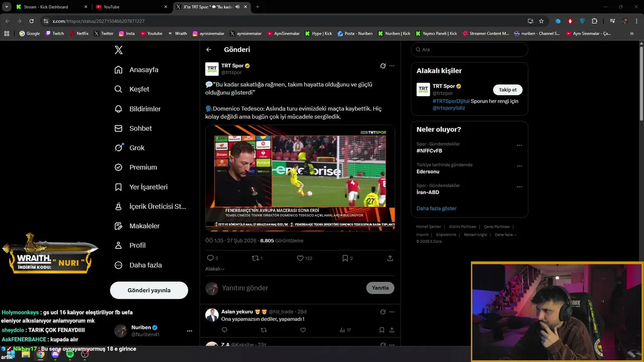Open the Twitch bookmark

[x=55, y=34]
